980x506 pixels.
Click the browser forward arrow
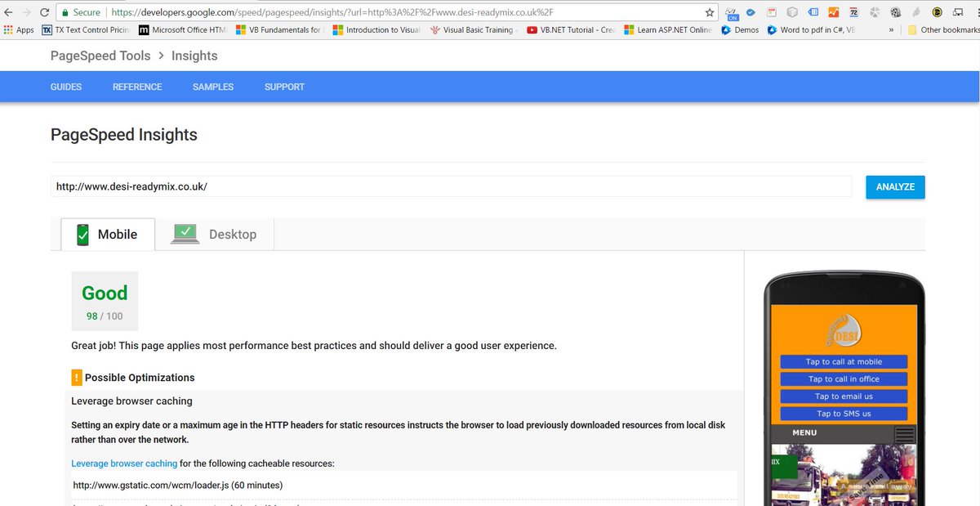tap(27, 12)
